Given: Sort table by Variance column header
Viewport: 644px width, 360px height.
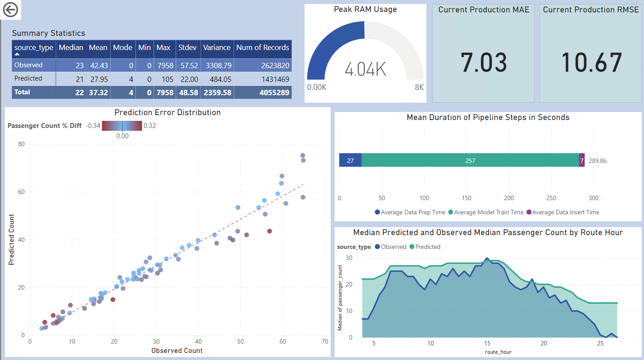Looking at the screenshot, I should (216, 48).
